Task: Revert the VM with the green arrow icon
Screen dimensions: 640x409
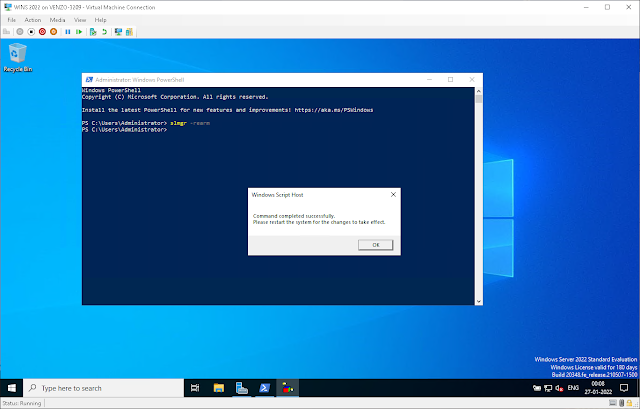Action: point(104,32)
